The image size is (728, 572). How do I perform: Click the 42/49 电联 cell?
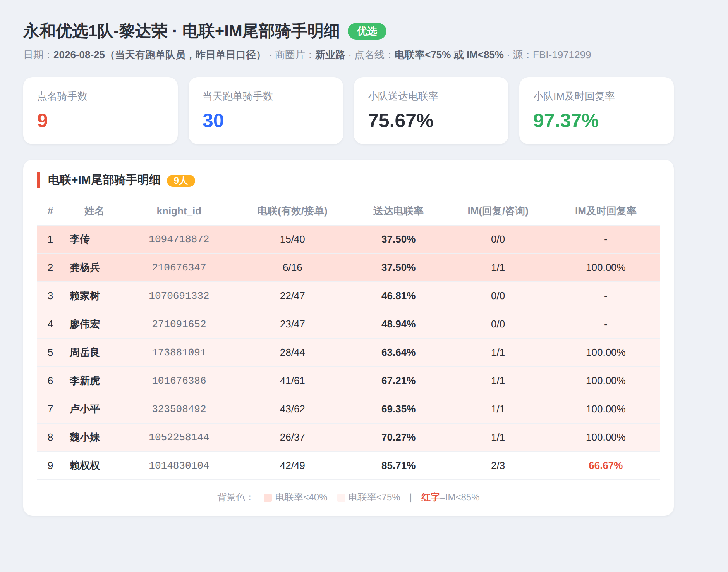pos(292,465)
